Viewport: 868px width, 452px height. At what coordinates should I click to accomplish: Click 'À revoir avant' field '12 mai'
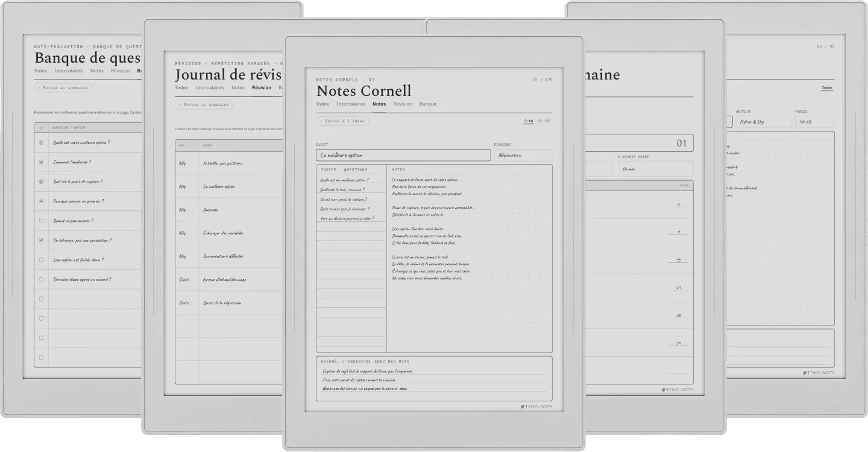(655, 169)
